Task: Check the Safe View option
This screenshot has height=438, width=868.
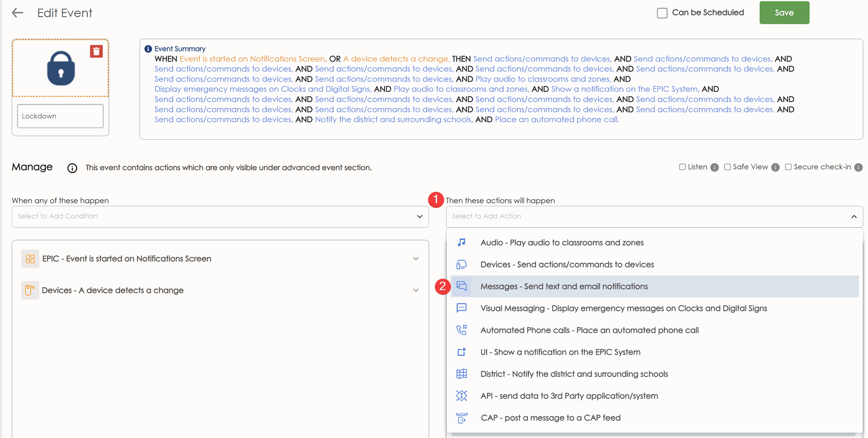Action: (x=727, y=167)
